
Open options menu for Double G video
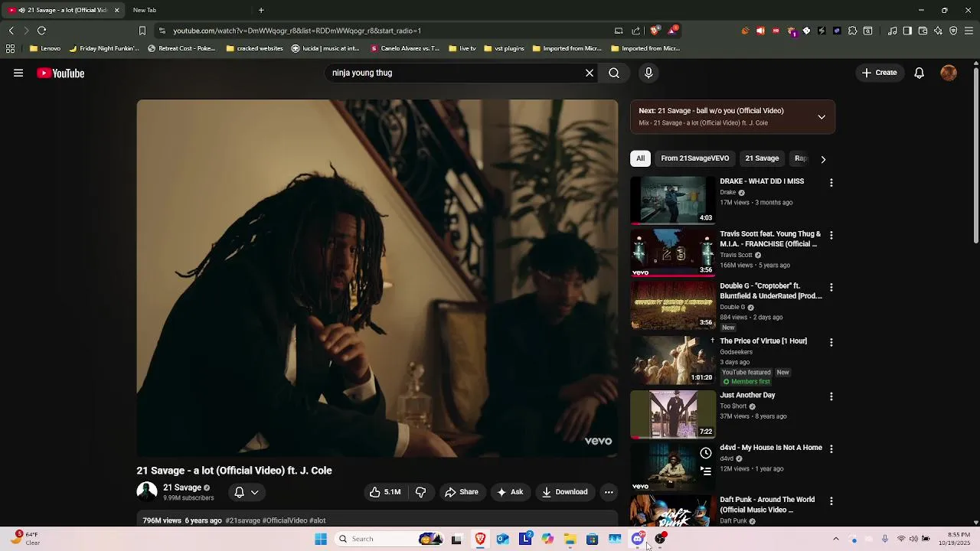[x=831, y=287]
